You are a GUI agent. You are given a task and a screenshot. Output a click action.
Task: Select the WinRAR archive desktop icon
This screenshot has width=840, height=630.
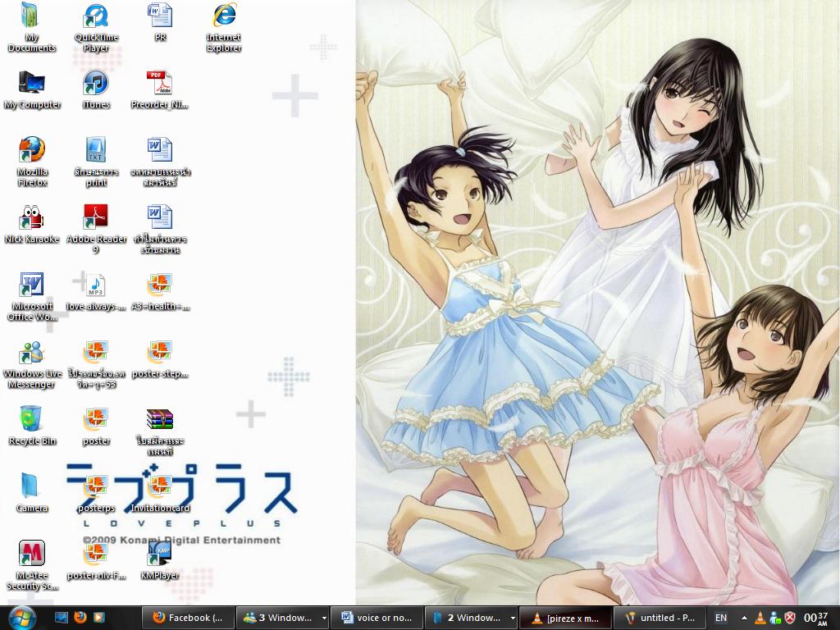point(160,431)
